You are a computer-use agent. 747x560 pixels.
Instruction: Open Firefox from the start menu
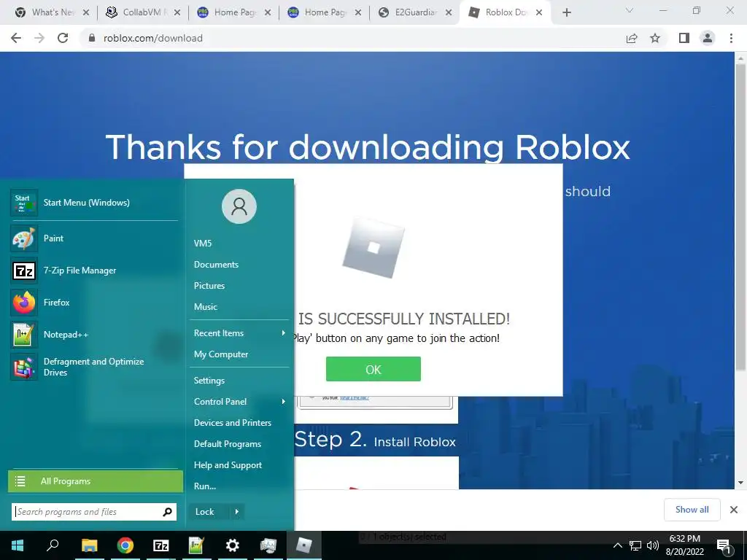point(94,303)
